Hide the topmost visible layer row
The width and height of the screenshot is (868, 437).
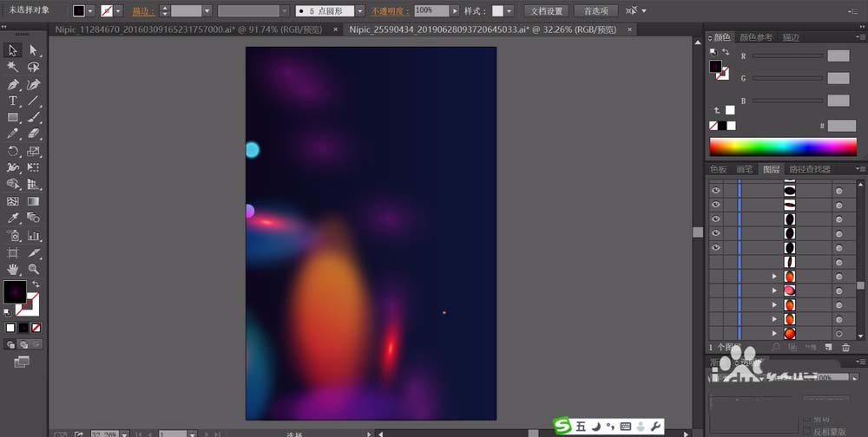point(716,190)
